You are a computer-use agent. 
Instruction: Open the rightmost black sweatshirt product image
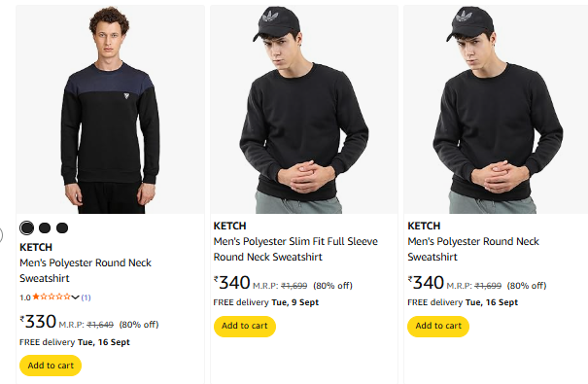[496, 110]
